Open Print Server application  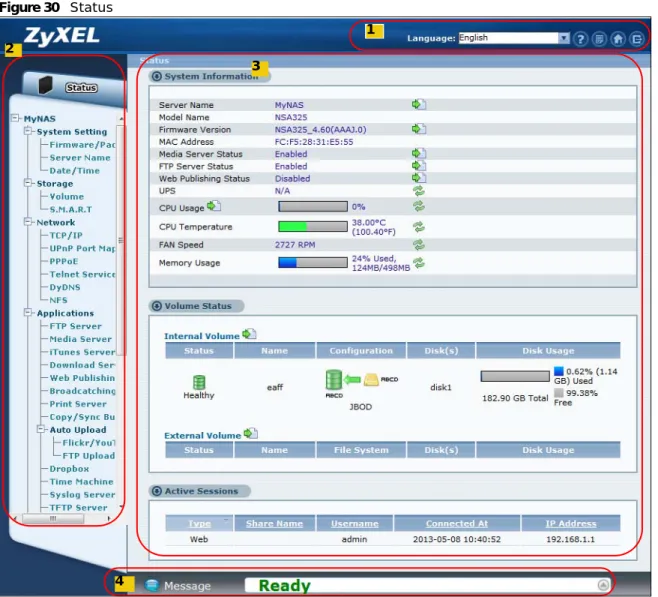pyautogui.click(x=78, y=404)
